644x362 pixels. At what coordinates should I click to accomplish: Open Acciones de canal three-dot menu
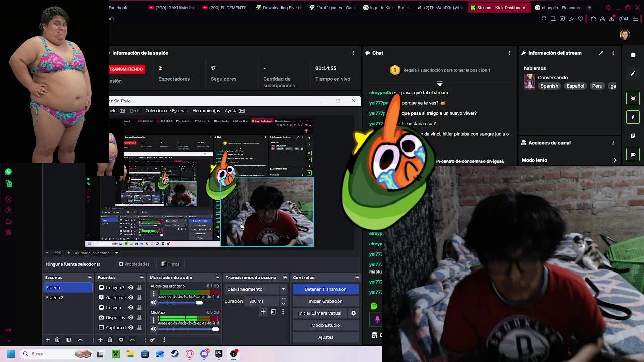[613, 143]
